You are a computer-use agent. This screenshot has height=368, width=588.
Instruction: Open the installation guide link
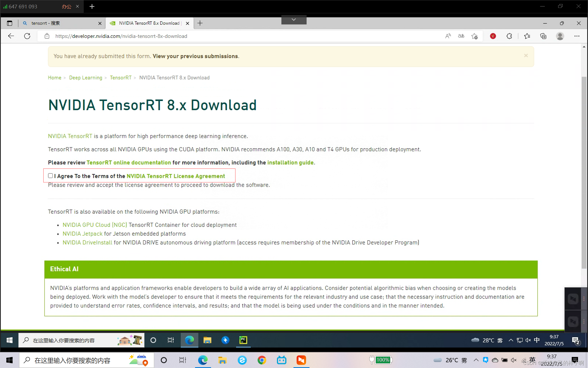point(290,162)
